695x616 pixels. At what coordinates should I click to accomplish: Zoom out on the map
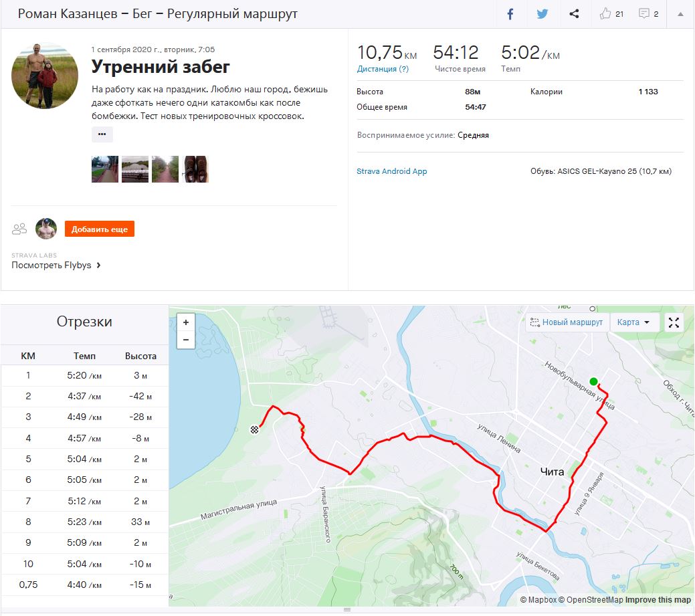[x=185, y=340]
